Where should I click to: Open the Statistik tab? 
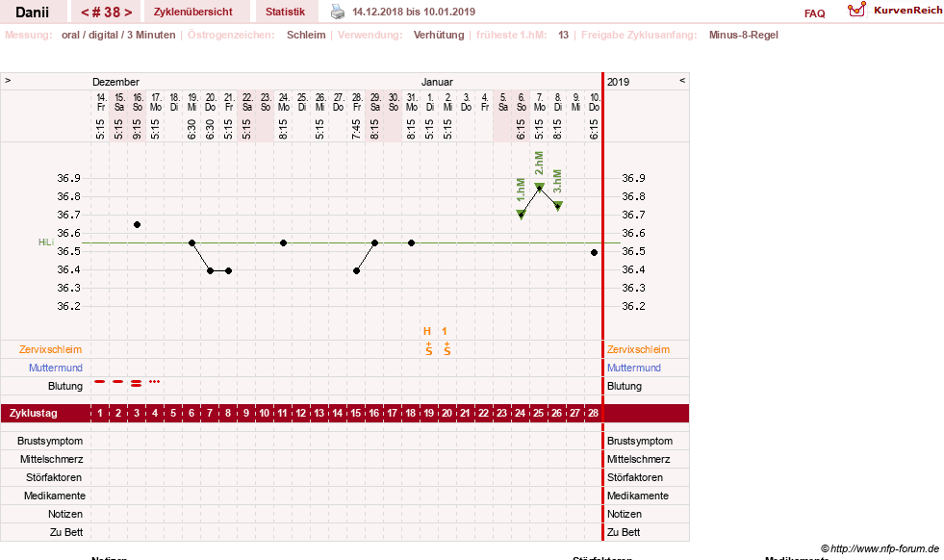coord(286,12)
